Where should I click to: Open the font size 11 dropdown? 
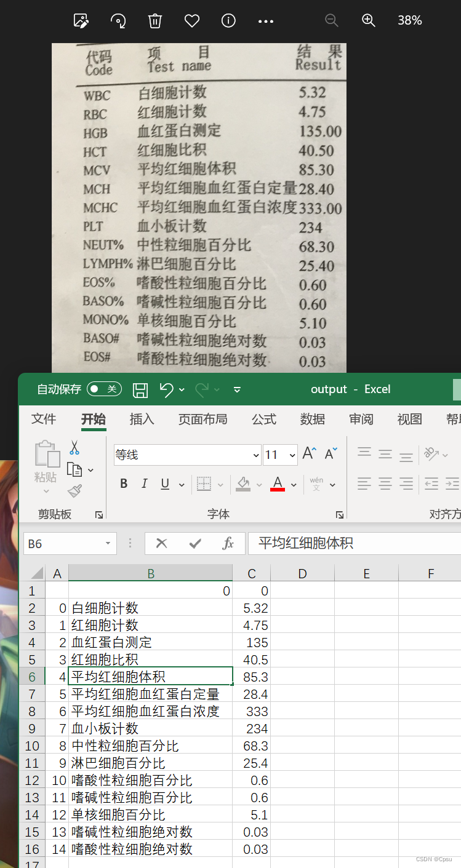(292, 455)
